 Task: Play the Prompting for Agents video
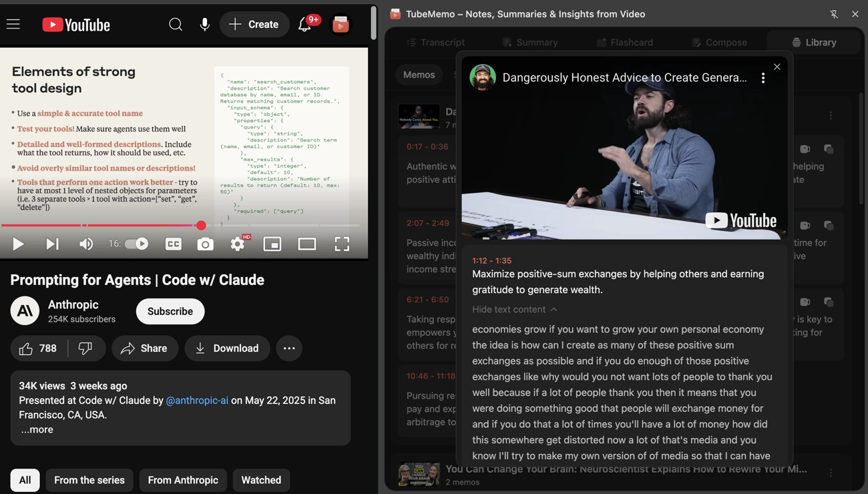(18, 244)
